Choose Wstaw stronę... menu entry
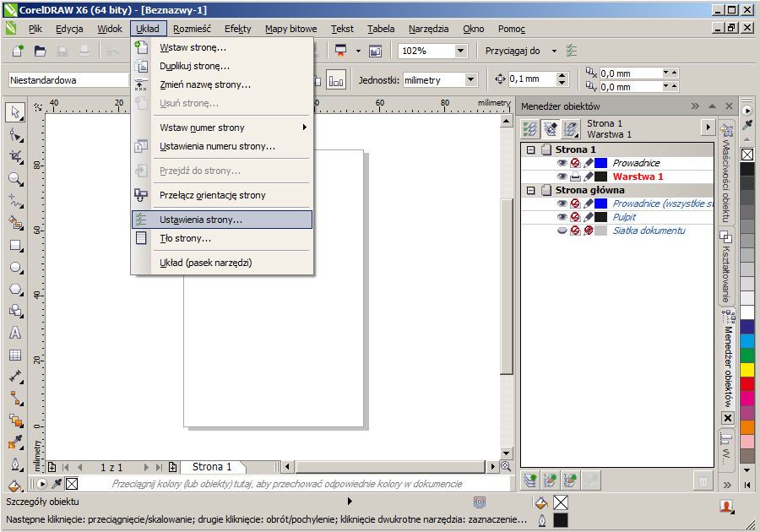 tap(222, 47)
